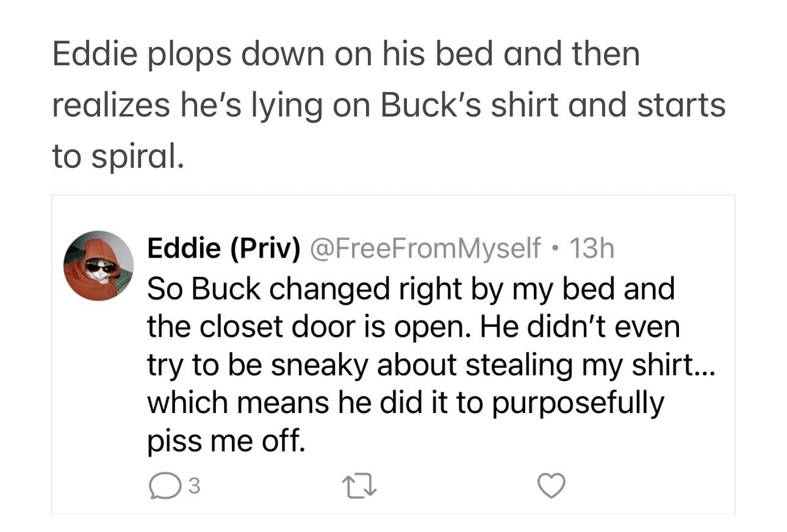The height and width of the screenshot is (532, 787).
Task: Click the line mentioning 'Buck's shirt and starts'
Action: click(x=389, y=105)
